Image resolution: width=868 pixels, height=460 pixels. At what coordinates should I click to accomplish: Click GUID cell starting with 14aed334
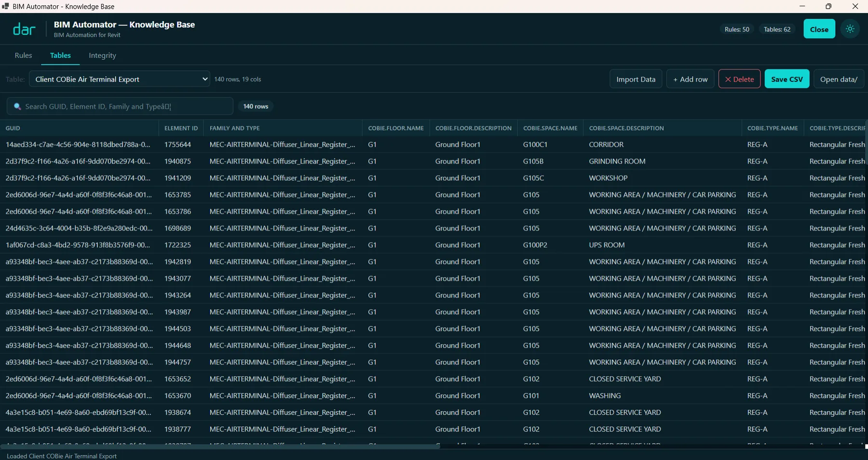79,145
